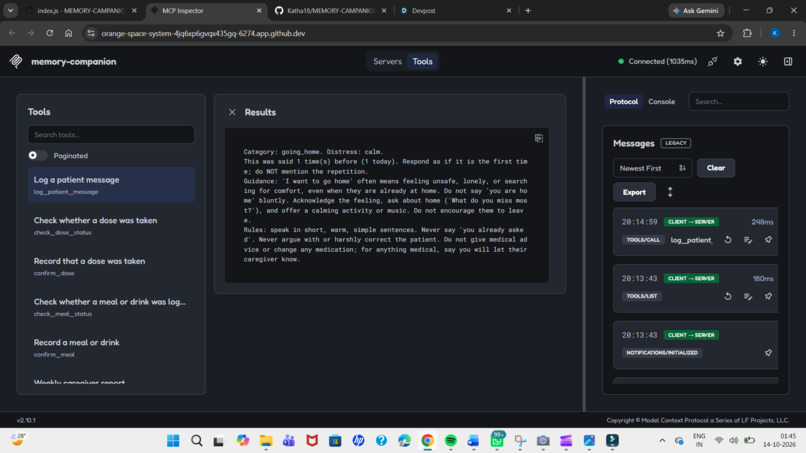Open the Chrome profile avatar
The width and height of the screenshot is (806, 453).
click(x=775, y=33)
